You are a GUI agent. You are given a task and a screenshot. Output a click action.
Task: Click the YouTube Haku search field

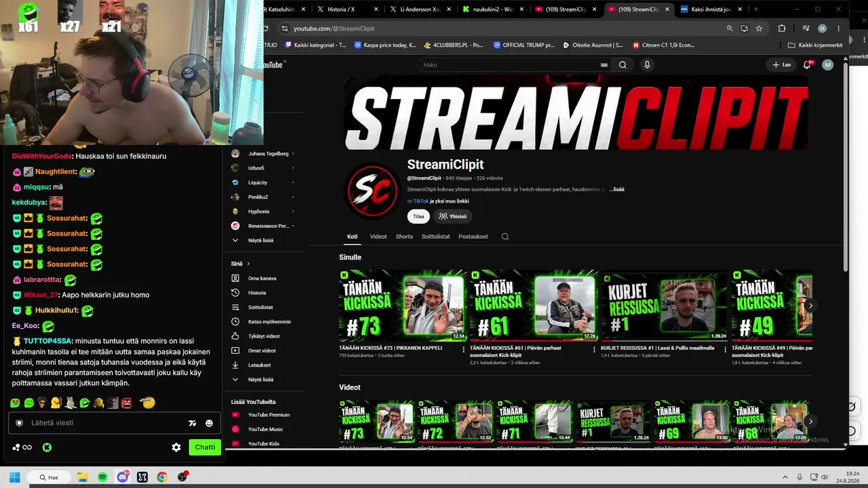(514, 65)
